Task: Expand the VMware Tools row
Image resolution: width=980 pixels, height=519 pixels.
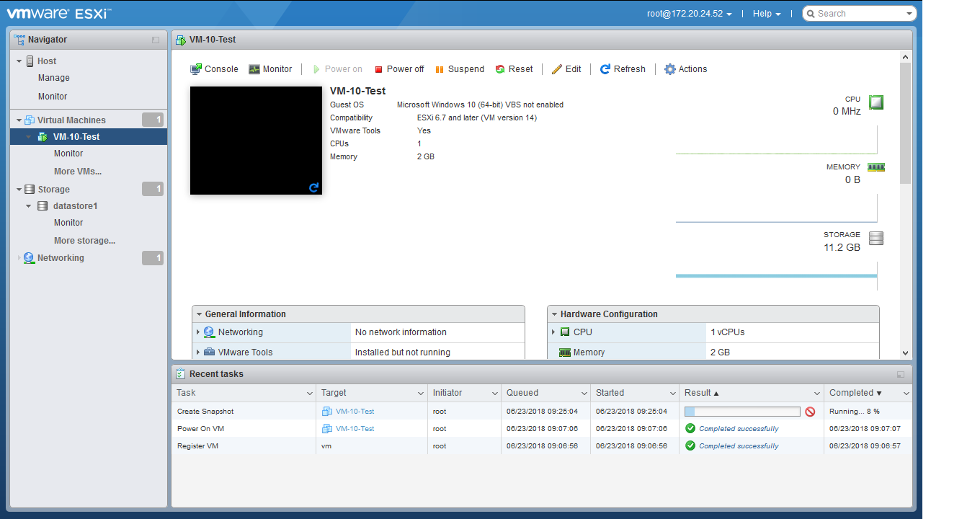Action: coord(198,352)
